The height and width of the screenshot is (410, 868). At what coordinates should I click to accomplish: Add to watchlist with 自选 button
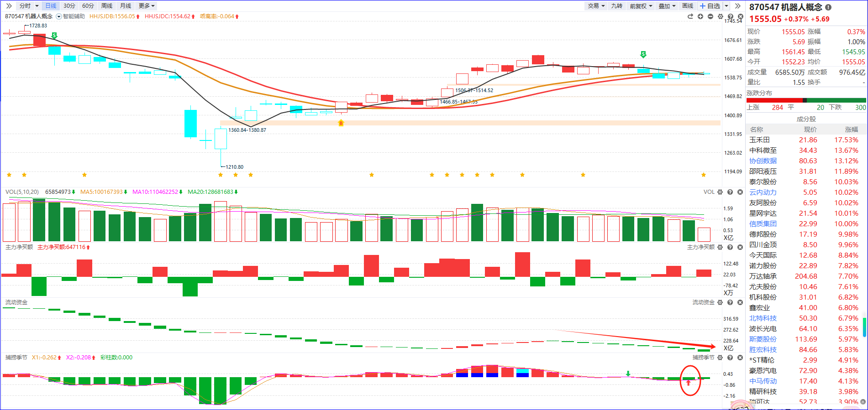click(x=710, y=6)
